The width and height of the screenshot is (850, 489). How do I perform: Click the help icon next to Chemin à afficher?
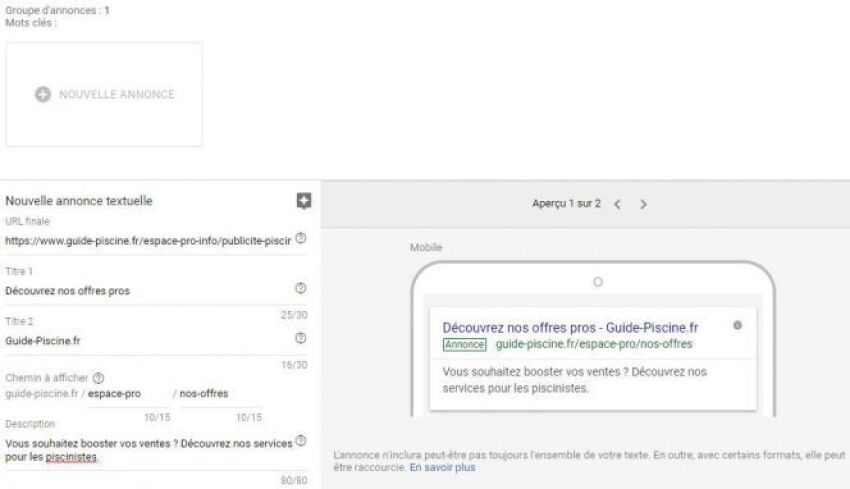(98, 378)
